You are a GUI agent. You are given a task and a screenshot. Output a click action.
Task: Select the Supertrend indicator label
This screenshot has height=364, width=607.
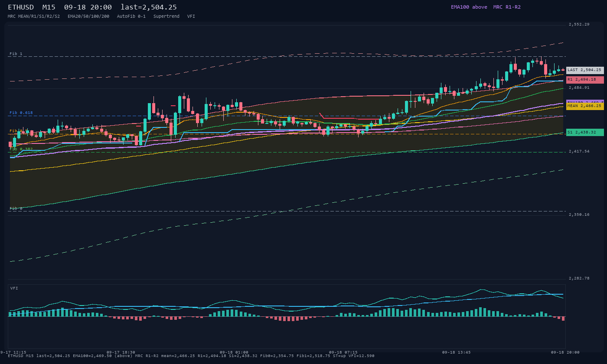(166, 16)
